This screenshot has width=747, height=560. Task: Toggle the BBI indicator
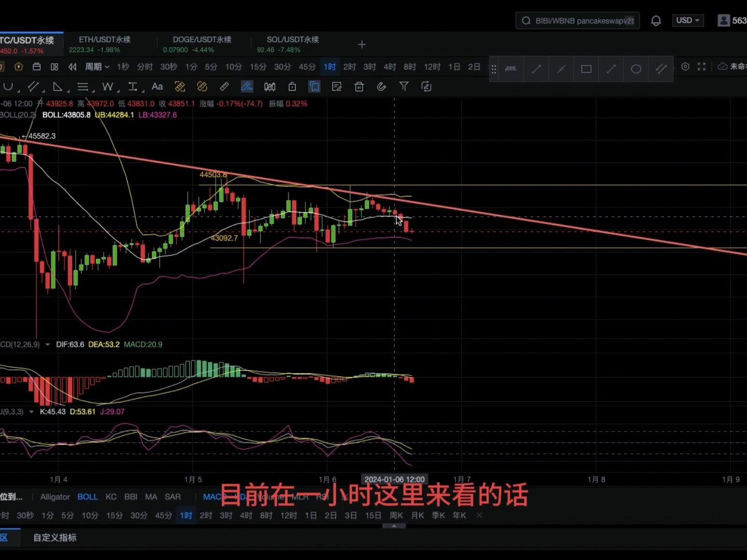click(131, 497)
